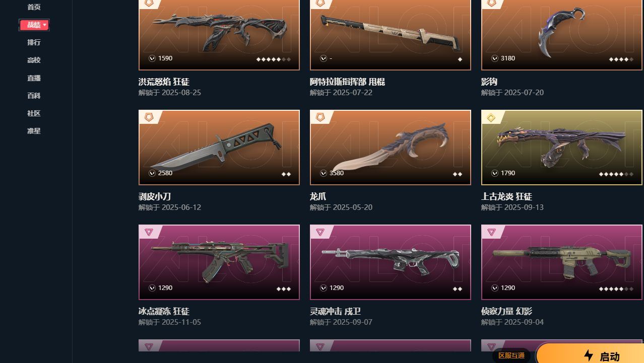This screenshot has height=363, width=644.
Task: Click the pink triangle badge on 冰点凝冻 狂徒
Action: pos(149,232)
